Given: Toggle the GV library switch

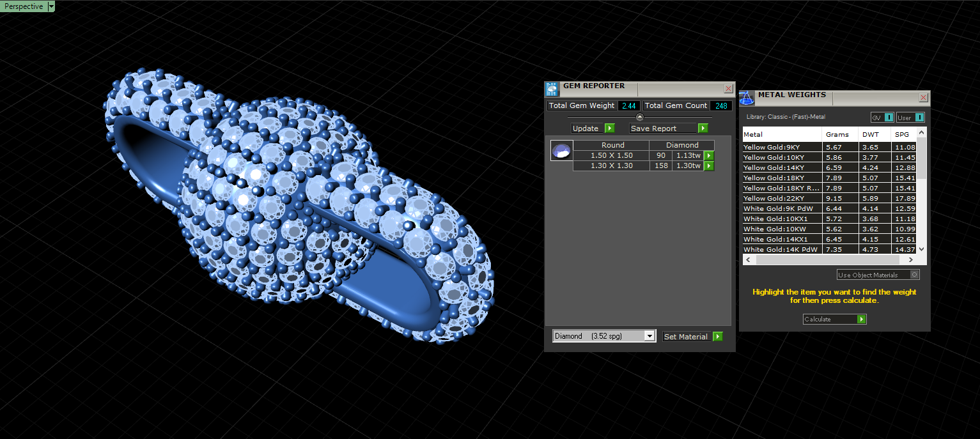Looking at the screenshot, I should 882,118.
